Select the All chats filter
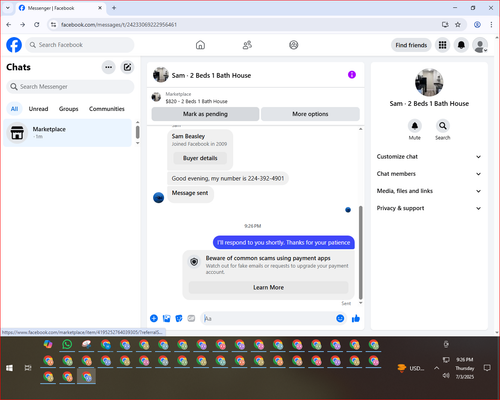This screenshot has height=400, width=500. pyautogui.click(x=14, y=109)
